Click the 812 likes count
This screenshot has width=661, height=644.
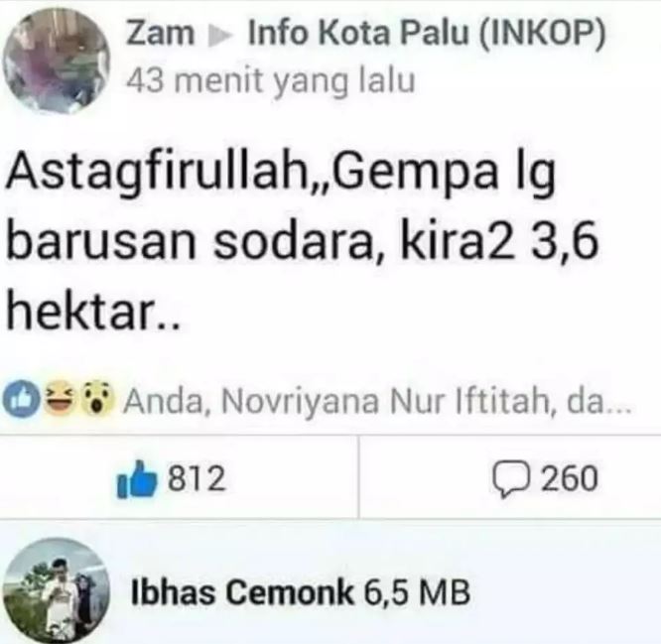point(197,479)
